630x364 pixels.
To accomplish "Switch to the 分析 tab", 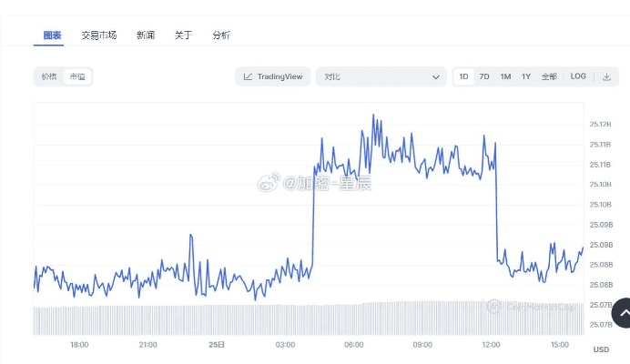I will [x=221, y=35].
